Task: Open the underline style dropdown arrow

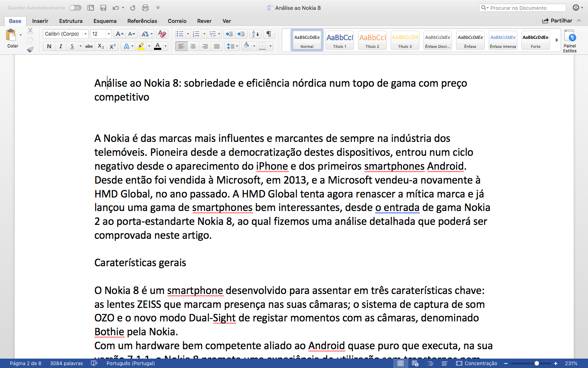Action: [x=80, y=46]
